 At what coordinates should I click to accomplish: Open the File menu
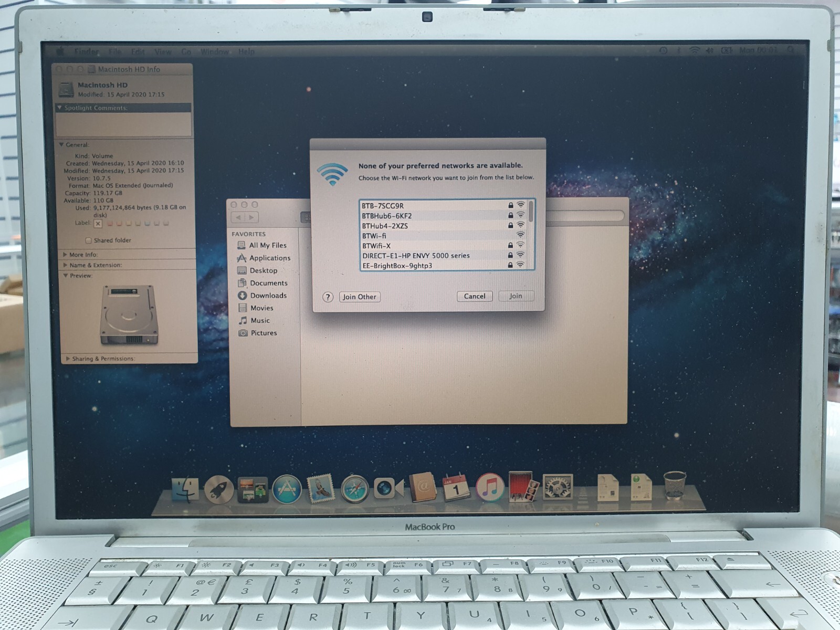coord(114,51)
